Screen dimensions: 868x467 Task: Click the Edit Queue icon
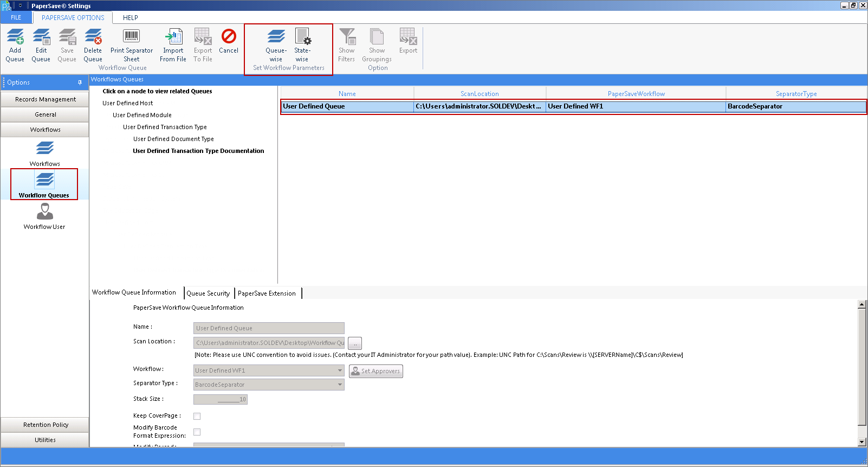tap(41, 37)
